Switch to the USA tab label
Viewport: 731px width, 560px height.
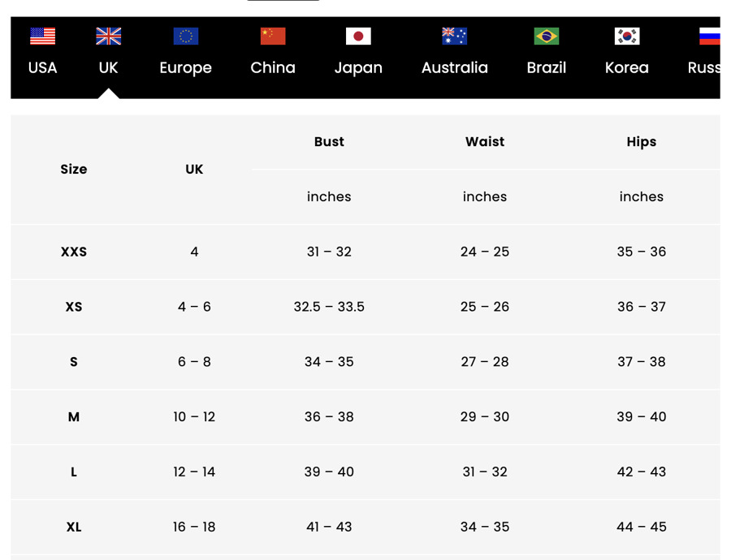click(x=42, y=68)
